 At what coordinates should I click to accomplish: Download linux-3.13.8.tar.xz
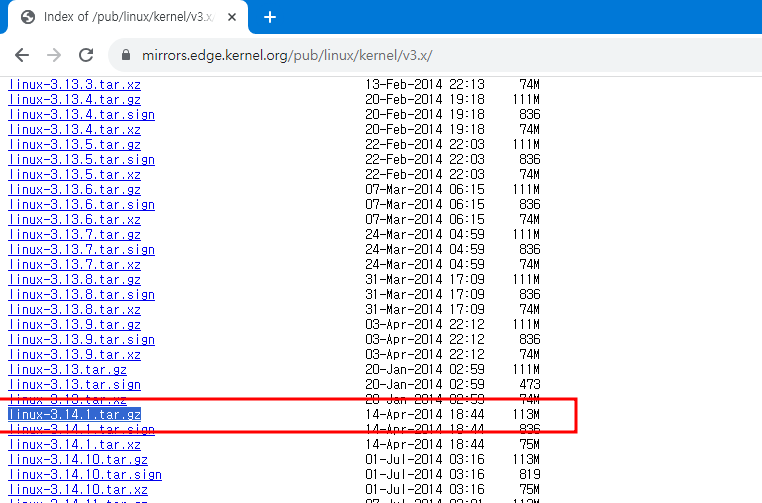point(74,311)
